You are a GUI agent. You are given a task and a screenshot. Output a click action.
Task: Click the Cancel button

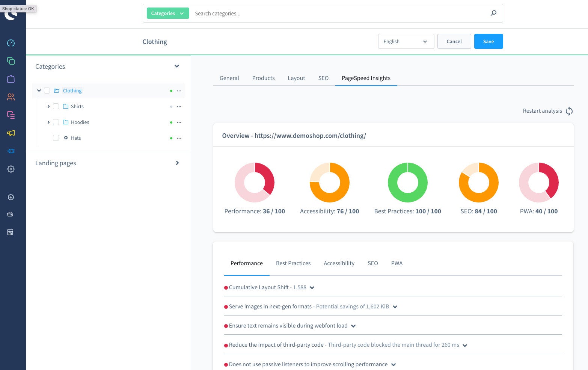click(454, 41)
